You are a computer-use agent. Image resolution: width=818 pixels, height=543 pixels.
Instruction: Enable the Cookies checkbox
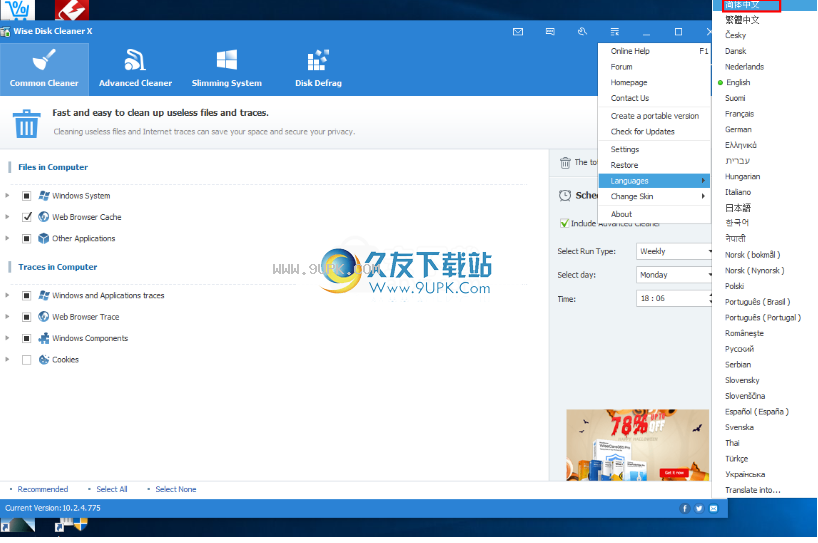(27, 359)
